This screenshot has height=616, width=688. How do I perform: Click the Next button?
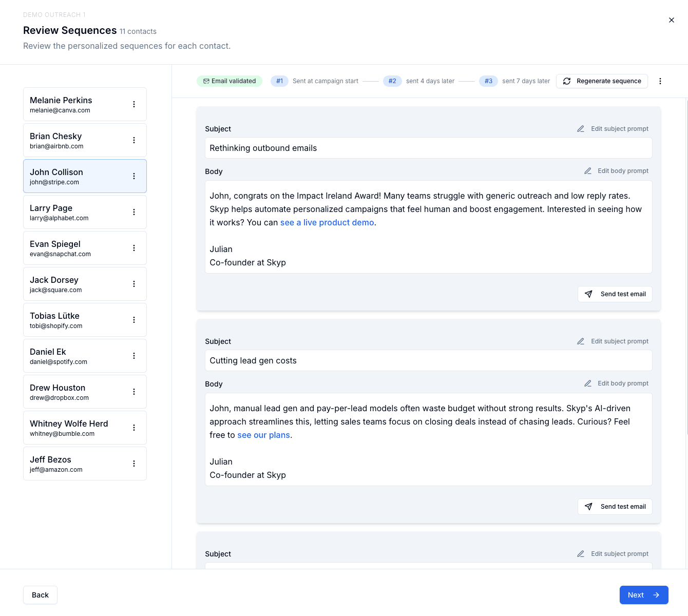[x=644, y=594]
